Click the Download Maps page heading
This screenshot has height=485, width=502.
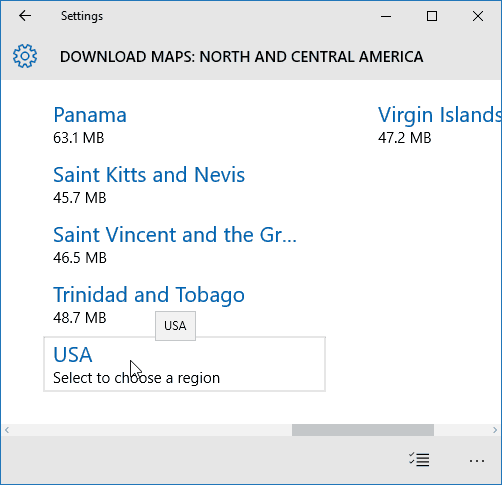point(242,57)
